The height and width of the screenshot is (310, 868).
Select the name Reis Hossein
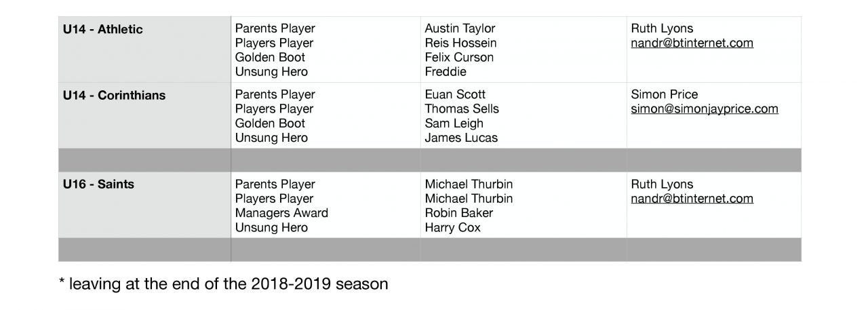tap(460, 43)
